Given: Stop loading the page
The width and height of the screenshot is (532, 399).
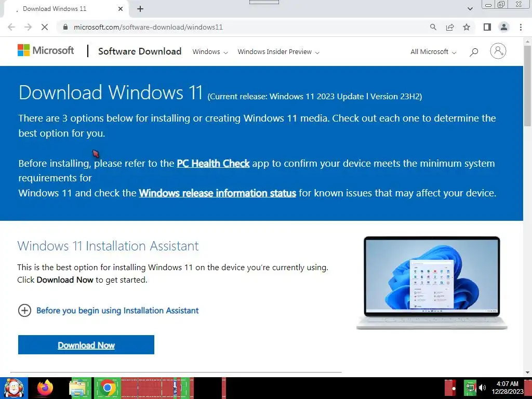Looking at the screenshot, I should click(45, 27).
